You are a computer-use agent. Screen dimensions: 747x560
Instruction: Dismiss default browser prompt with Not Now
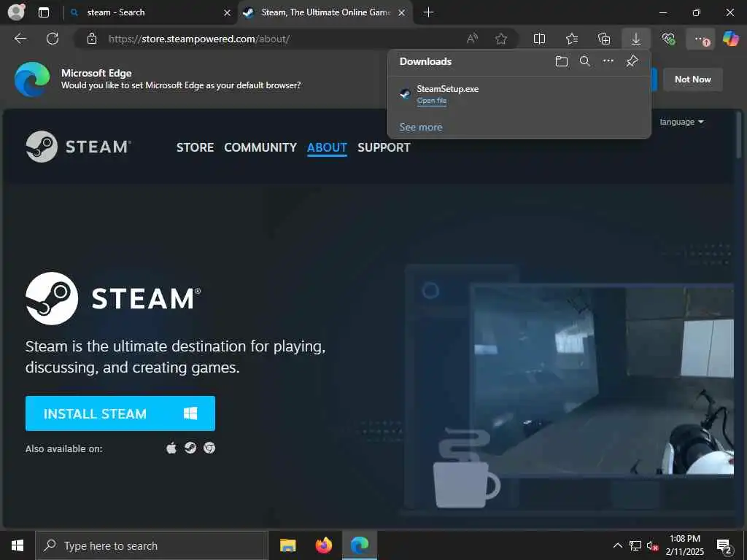pos(693,79)
